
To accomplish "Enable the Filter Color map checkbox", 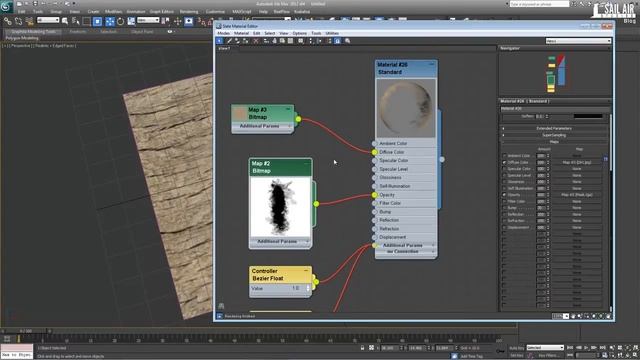I will point(504,201).
